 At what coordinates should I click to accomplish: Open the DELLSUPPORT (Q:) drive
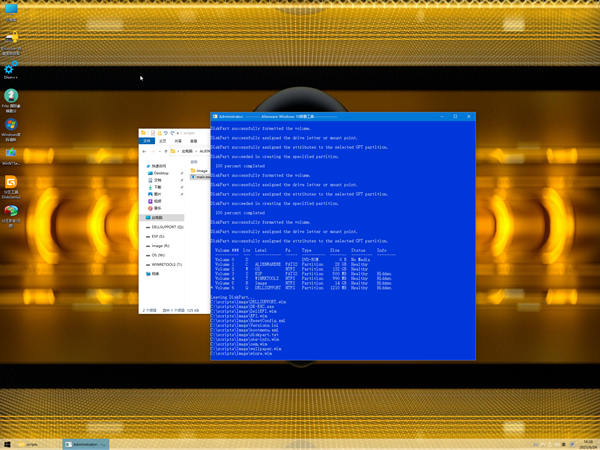(165, 227)
